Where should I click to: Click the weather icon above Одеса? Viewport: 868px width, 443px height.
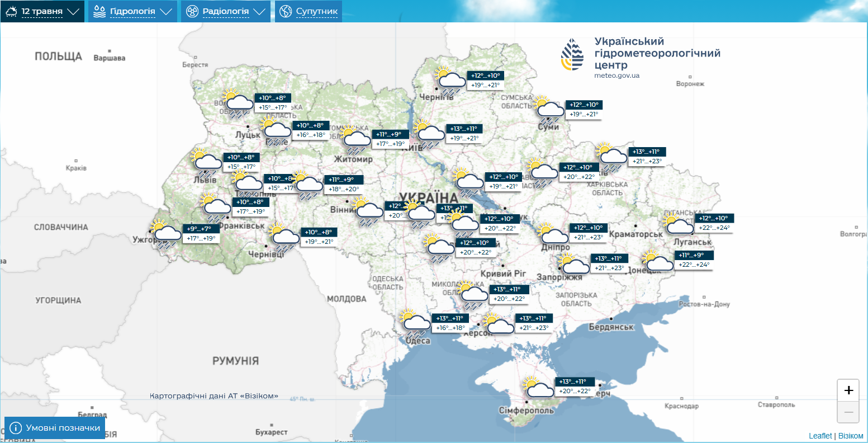click(415, 323)
